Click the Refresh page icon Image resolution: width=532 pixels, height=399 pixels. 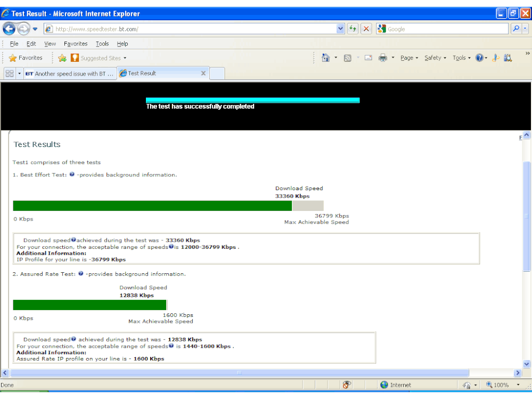pyautogui.click(x=353, y=29)
